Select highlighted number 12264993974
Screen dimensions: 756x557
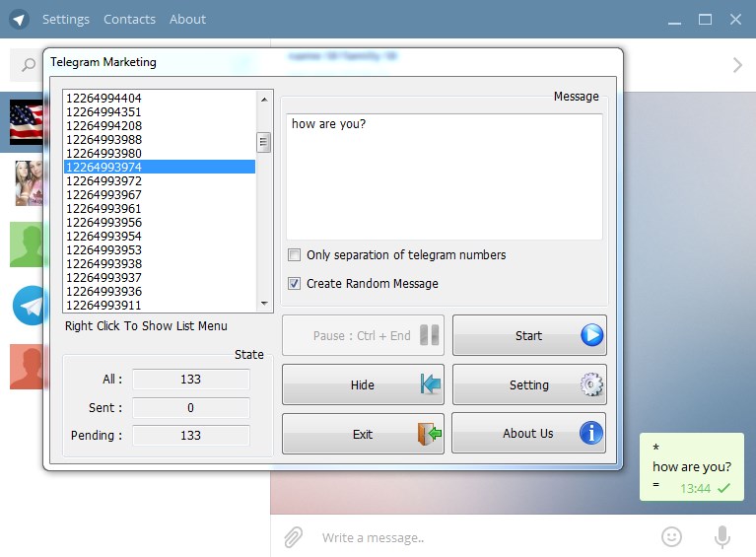pos(160,167)
